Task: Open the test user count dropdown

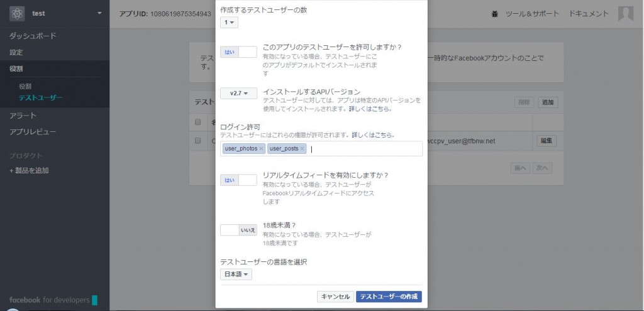Action: pos(229,23)
